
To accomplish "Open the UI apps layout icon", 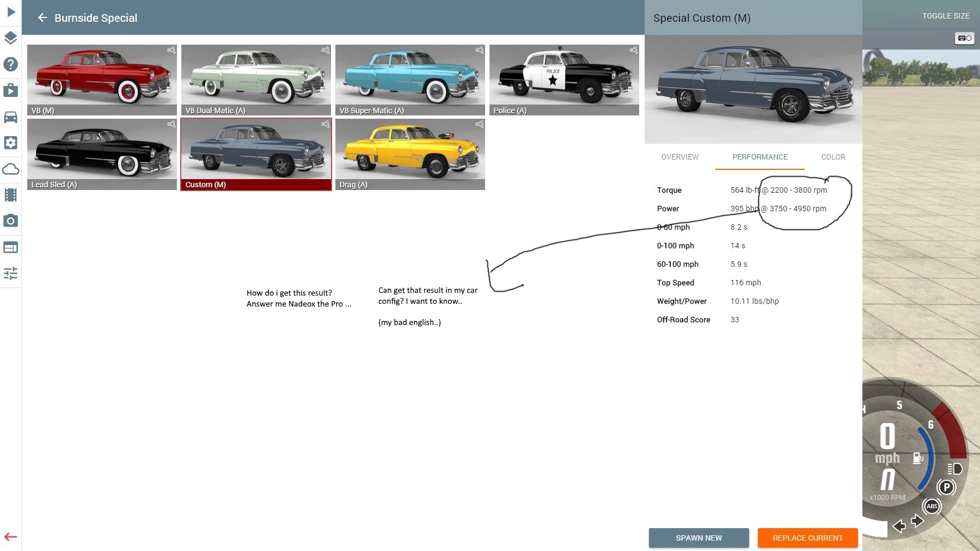I will click(10, 247).
